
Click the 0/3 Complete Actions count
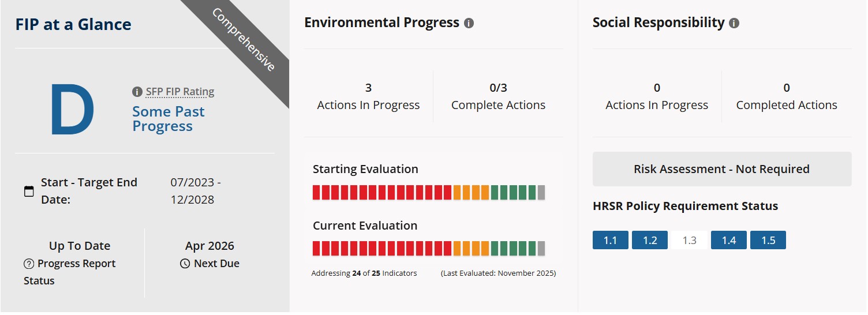click(498, 88)
